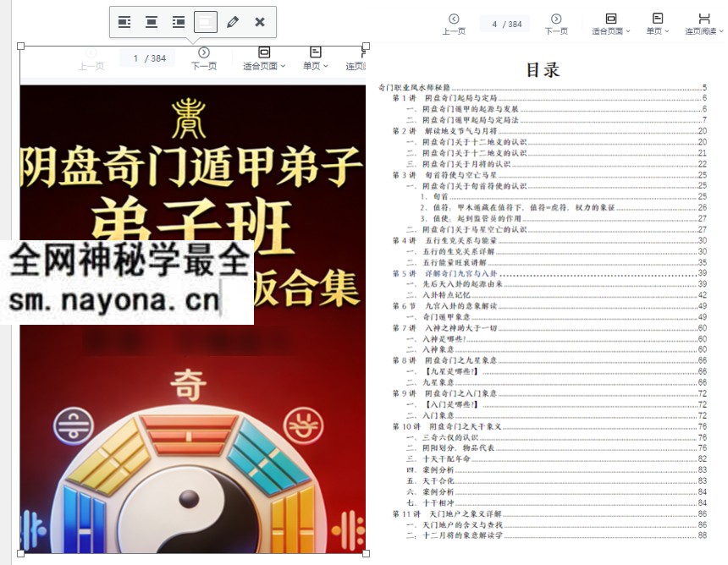Screen dimensions: 728x565
Task: Click the page number field showing 1 / 384
Action: pyautogui.click(x=149, y=58)
